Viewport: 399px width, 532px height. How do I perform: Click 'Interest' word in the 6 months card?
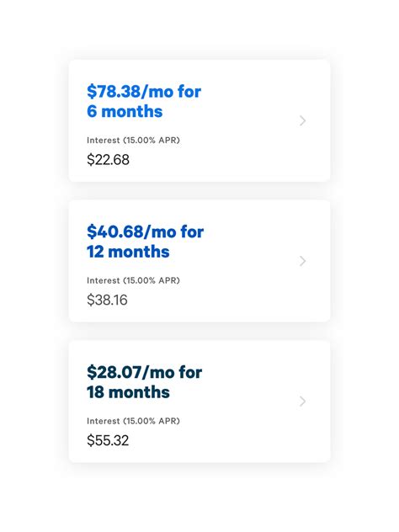(x=104, y=140)
